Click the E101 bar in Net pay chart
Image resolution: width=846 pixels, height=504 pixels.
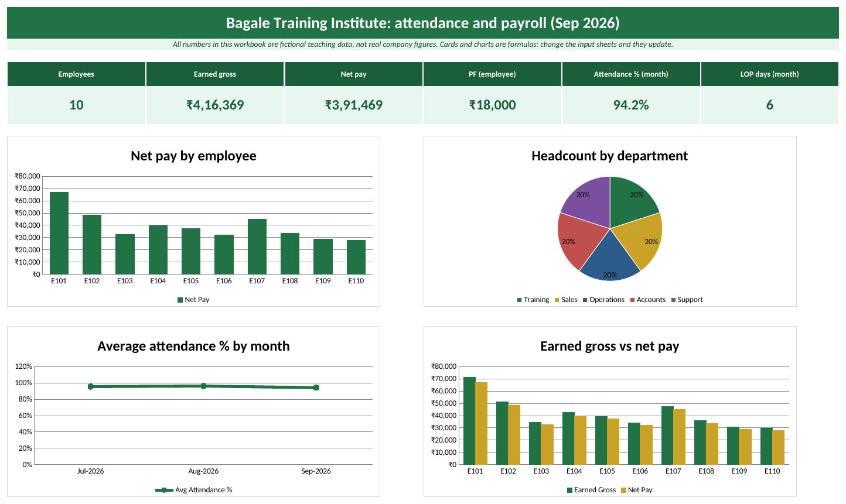[x=59, y=233]
